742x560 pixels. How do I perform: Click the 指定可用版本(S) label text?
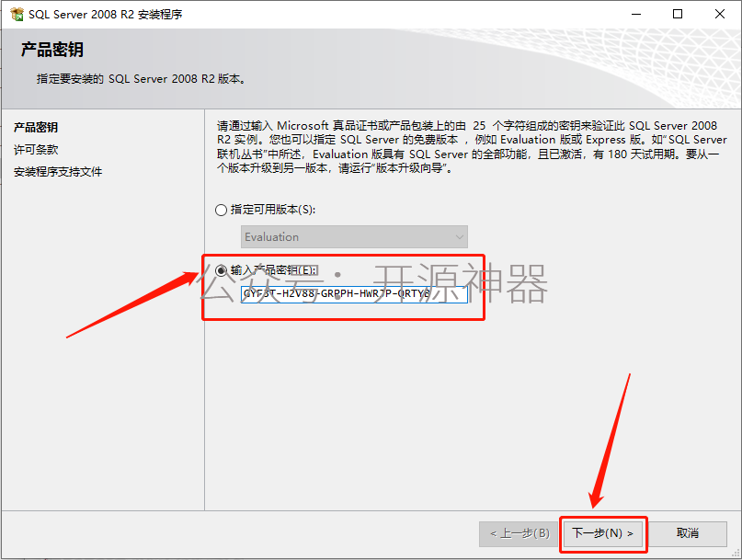point(273,210)
